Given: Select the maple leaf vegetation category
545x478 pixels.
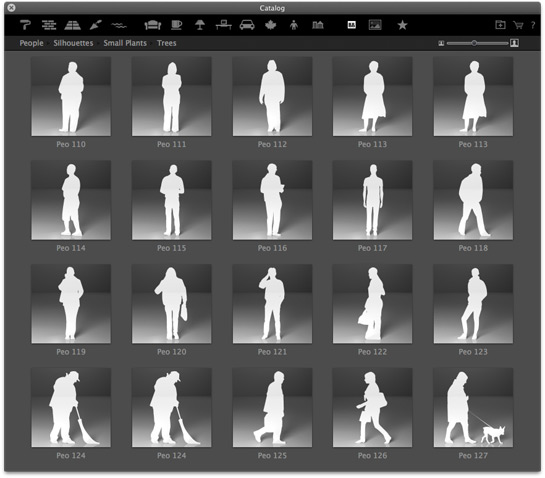Looking at the screenshot, I should click(270, 25).
